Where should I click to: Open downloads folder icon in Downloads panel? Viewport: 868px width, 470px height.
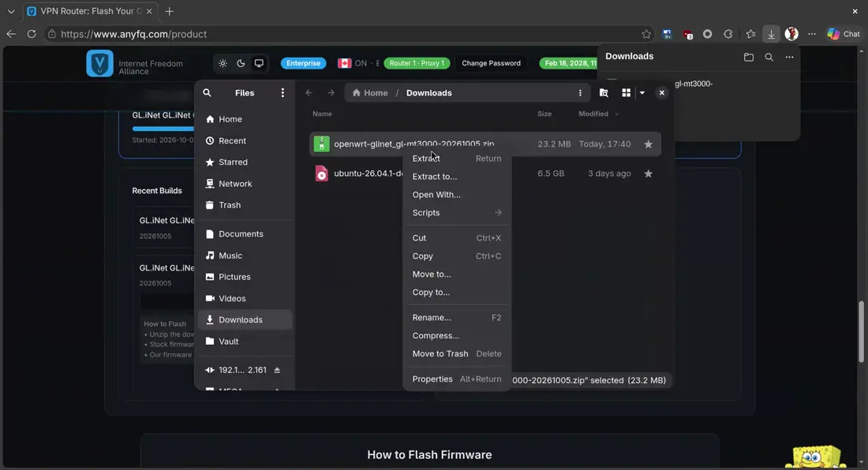click(748, 57)
